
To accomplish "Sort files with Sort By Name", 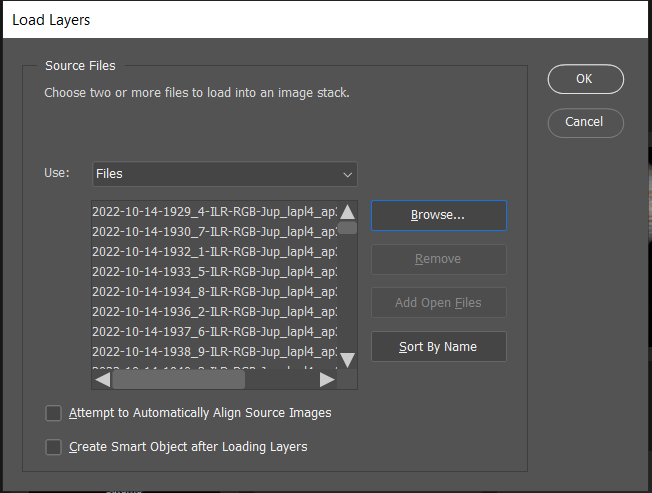I will pos(439,347).
